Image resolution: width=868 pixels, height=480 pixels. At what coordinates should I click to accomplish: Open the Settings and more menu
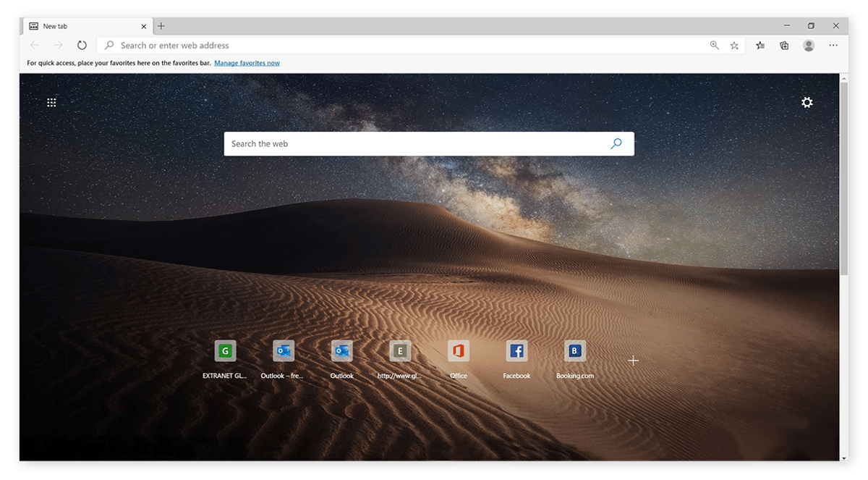(x=833, y=45)
